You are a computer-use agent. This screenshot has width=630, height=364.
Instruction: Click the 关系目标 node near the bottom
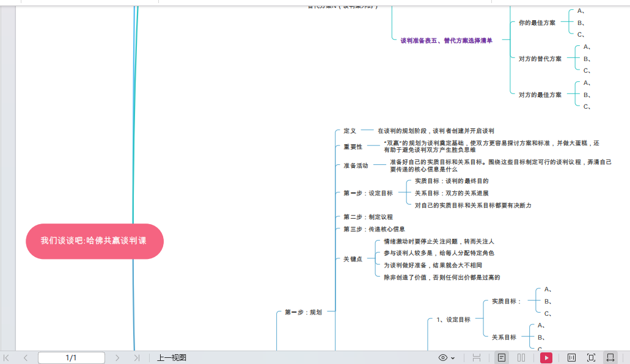pos(504,337)
